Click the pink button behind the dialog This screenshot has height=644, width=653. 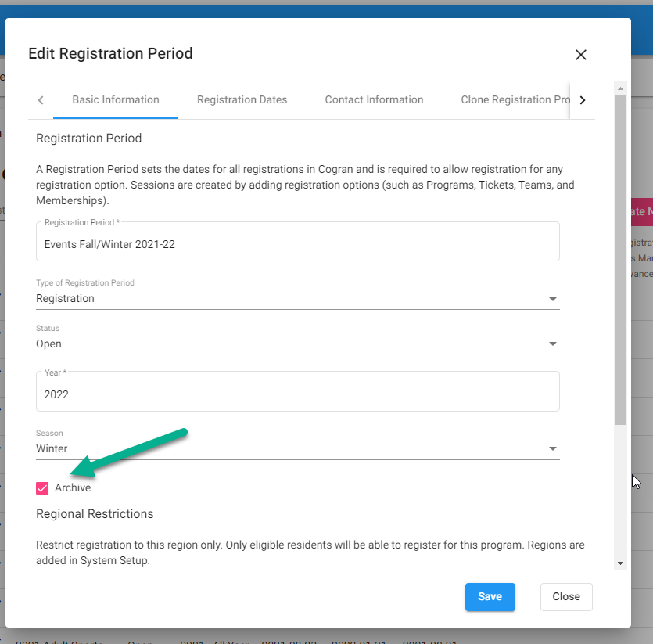pyautogui.click(x=641, y=212)
